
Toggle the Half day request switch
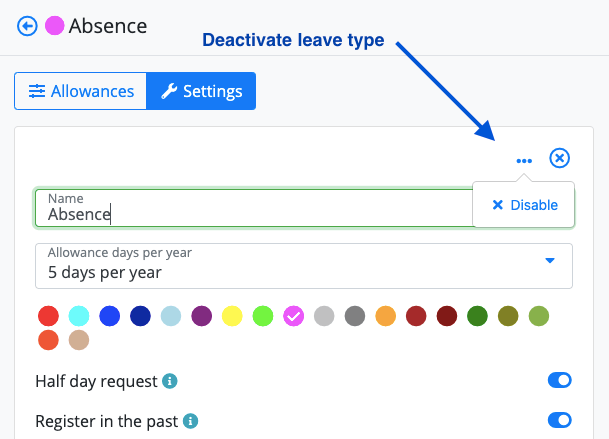(559, 380)
